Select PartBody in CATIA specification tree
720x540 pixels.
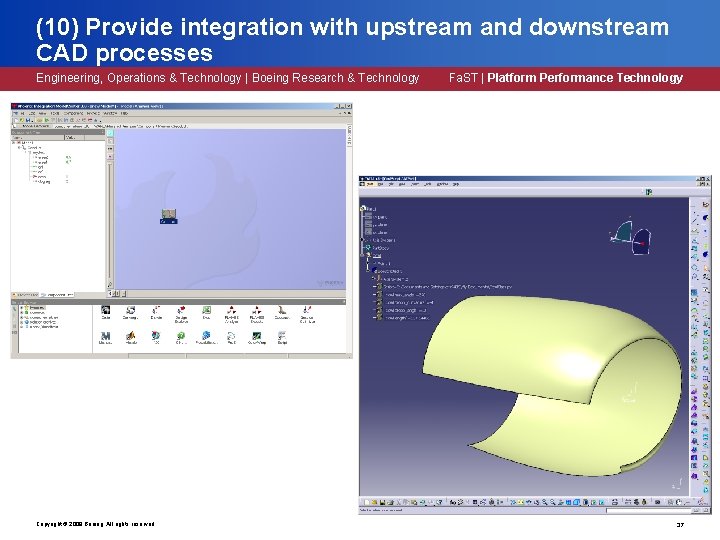coord(377,248)
